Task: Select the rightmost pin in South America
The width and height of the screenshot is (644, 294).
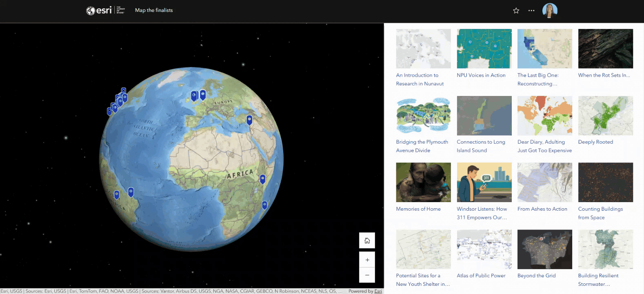Action: pos(131,192)
